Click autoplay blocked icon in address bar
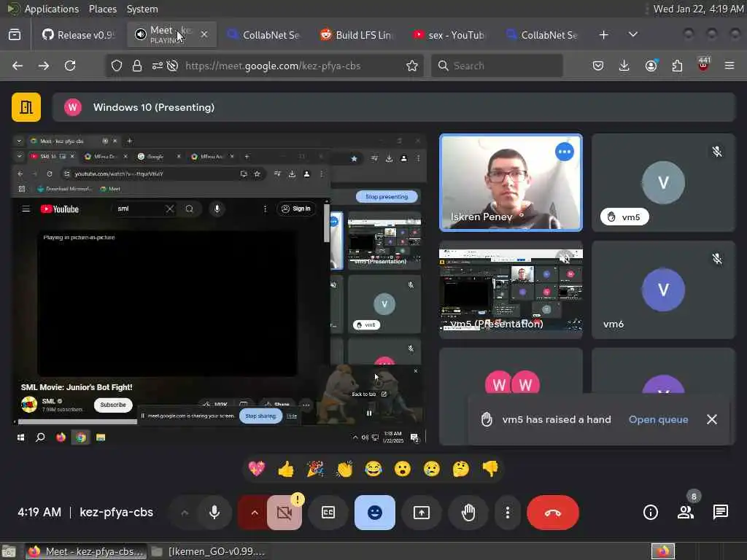Viewport: 747px width, 560px height. click(172, 66)
